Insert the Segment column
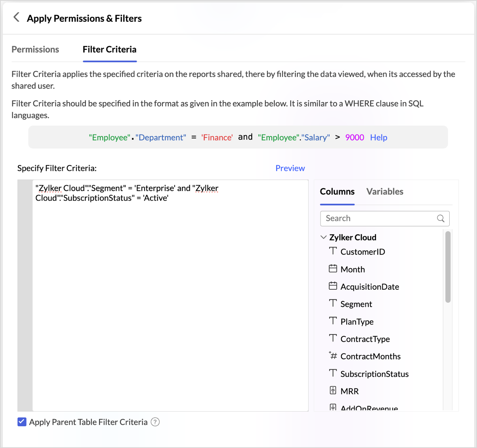 click(356, 304)
